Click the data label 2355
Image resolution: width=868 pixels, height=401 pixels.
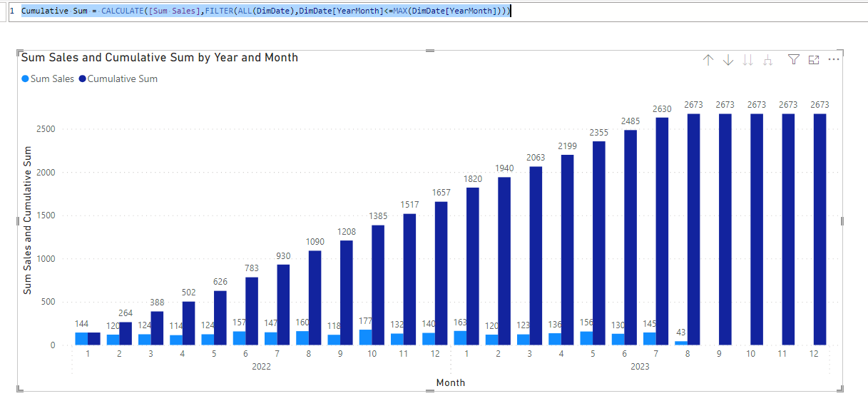(598, 132)
